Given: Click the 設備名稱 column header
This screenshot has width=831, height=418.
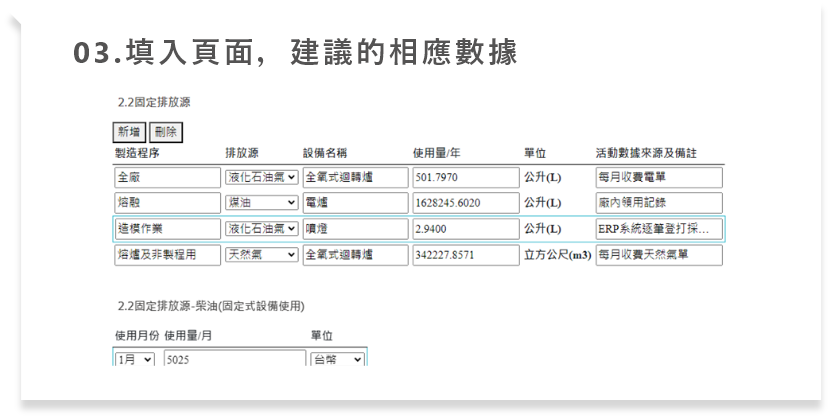Looking at the screenshot, I should 325,153.
